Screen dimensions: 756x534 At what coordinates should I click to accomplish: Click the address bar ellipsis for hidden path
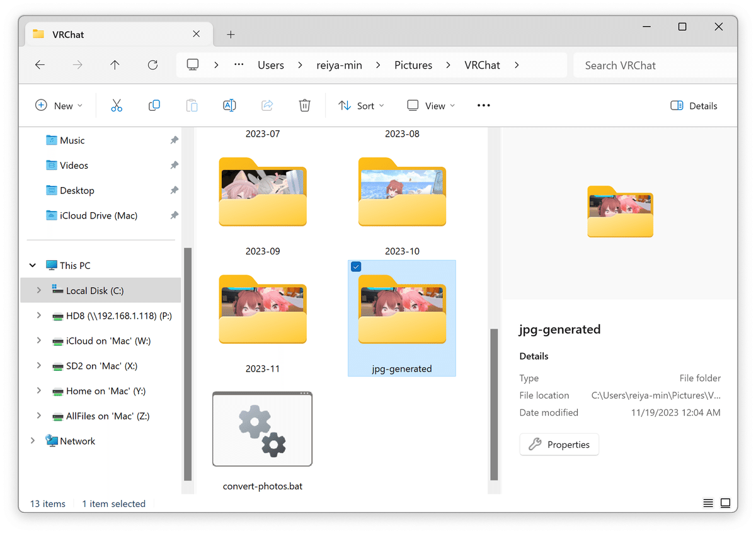tap(239, 65)
